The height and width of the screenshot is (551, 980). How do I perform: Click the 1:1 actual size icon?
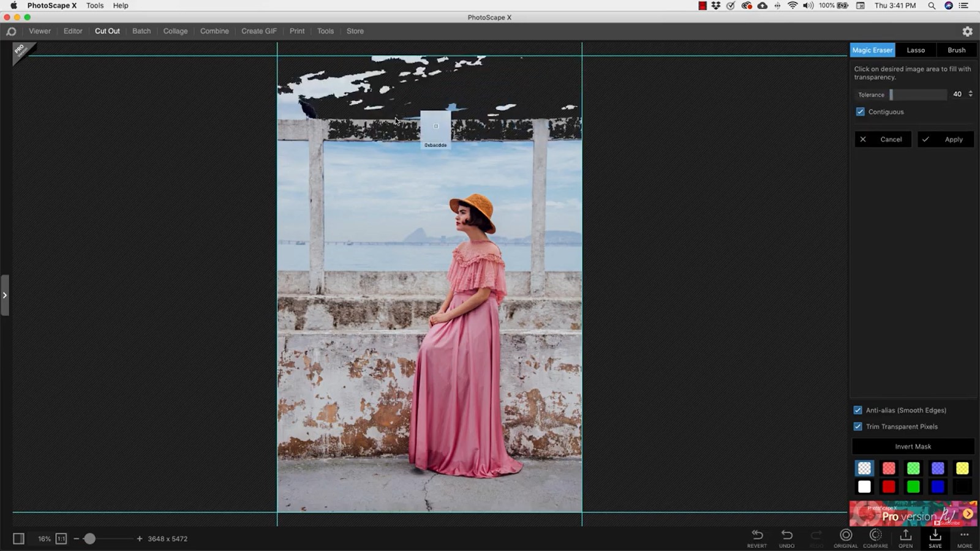pos(61,539)
